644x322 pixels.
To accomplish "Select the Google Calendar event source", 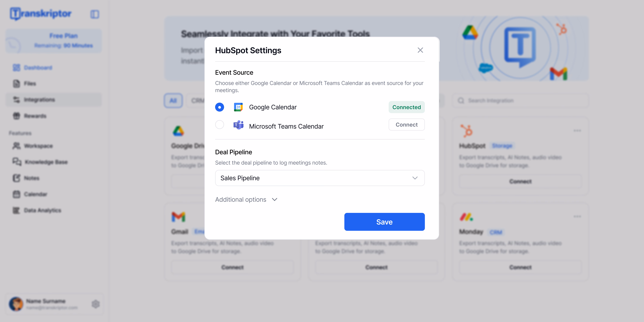I will (x=219, y=107).
